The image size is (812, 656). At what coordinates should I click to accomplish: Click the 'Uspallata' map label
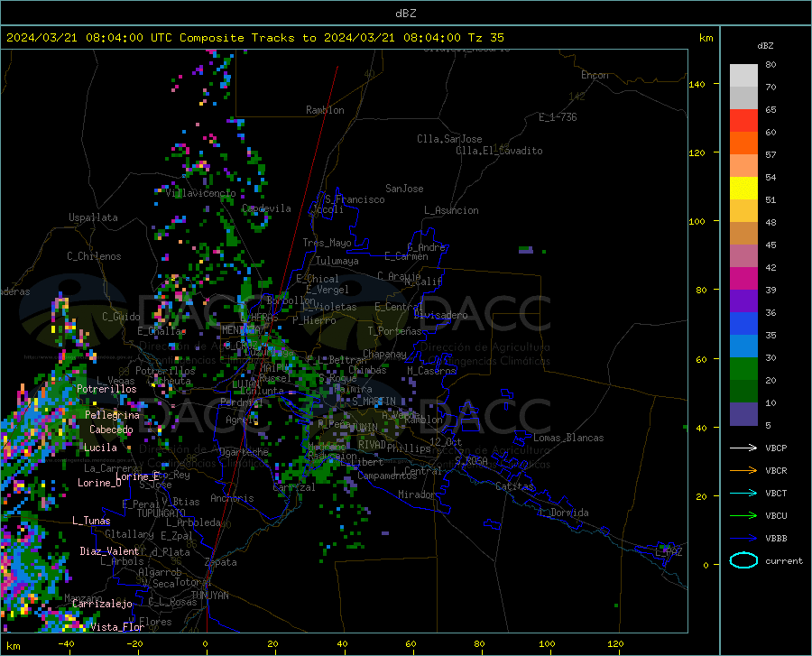(x=93, y=217)
